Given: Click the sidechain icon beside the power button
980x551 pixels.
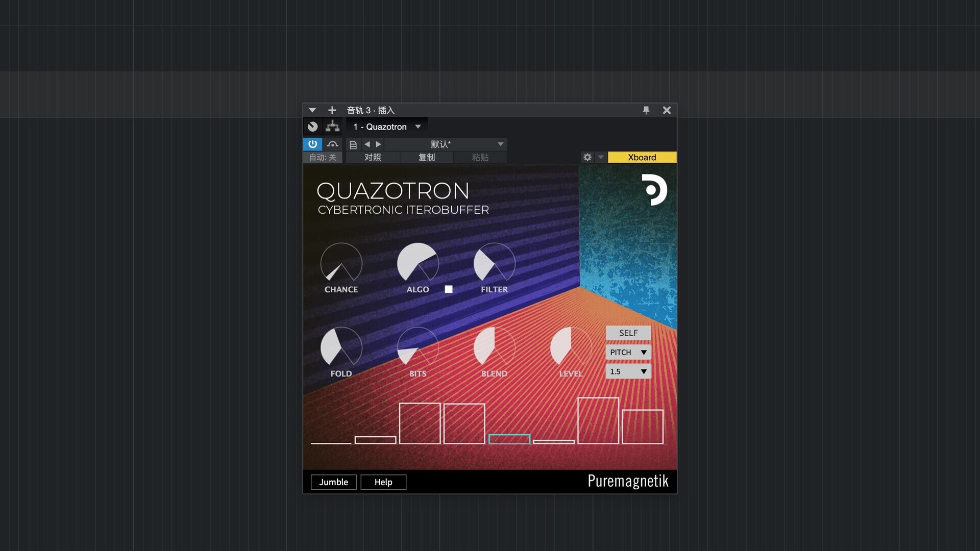Looking at the screenshot, I should coord(333,144).
